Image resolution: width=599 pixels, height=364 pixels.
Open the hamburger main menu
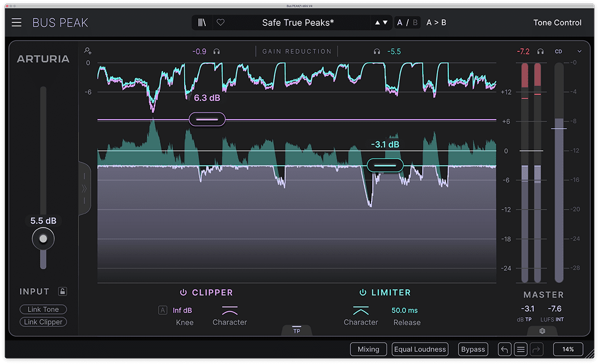(17, 22)
